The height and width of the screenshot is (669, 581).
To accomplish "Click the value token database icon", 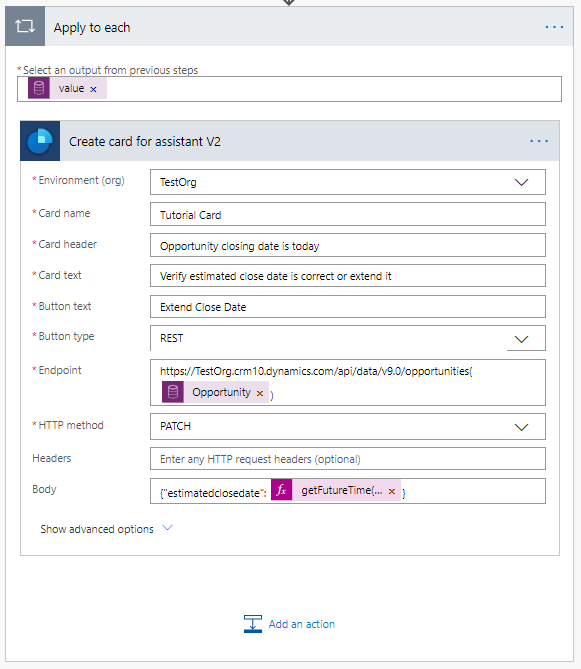I will point(39,88).
